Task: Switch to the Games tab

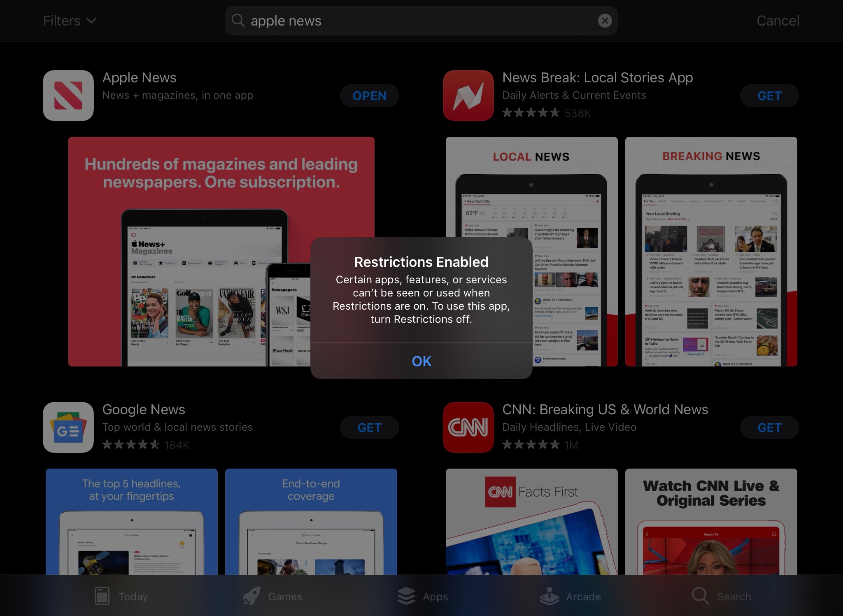Action: coord(272,596)
